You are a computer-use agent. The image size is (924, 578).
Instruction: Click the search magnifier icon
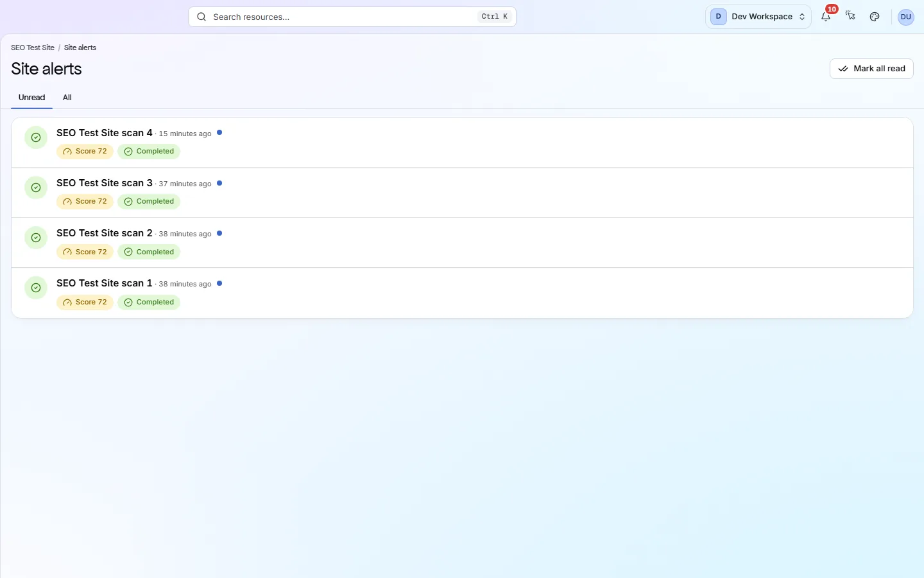click(201, 17)
